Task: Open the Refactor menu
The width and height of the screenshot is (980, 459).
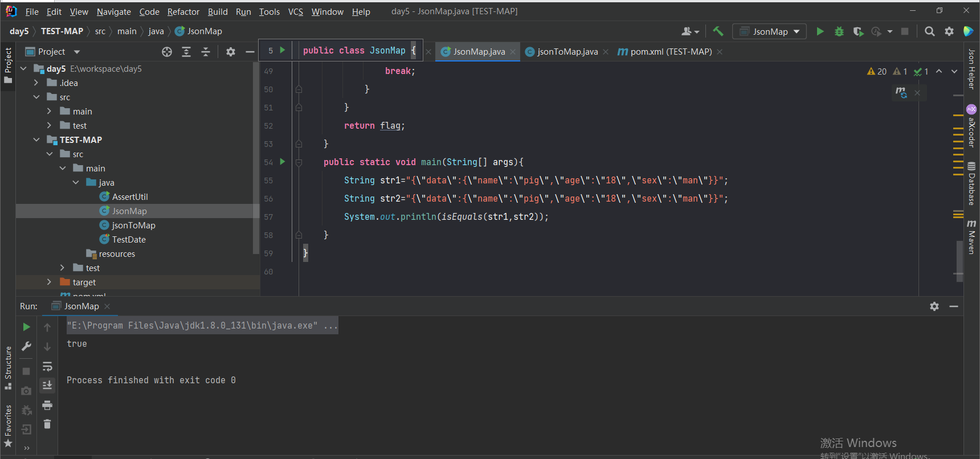Action: coord(183,11)
